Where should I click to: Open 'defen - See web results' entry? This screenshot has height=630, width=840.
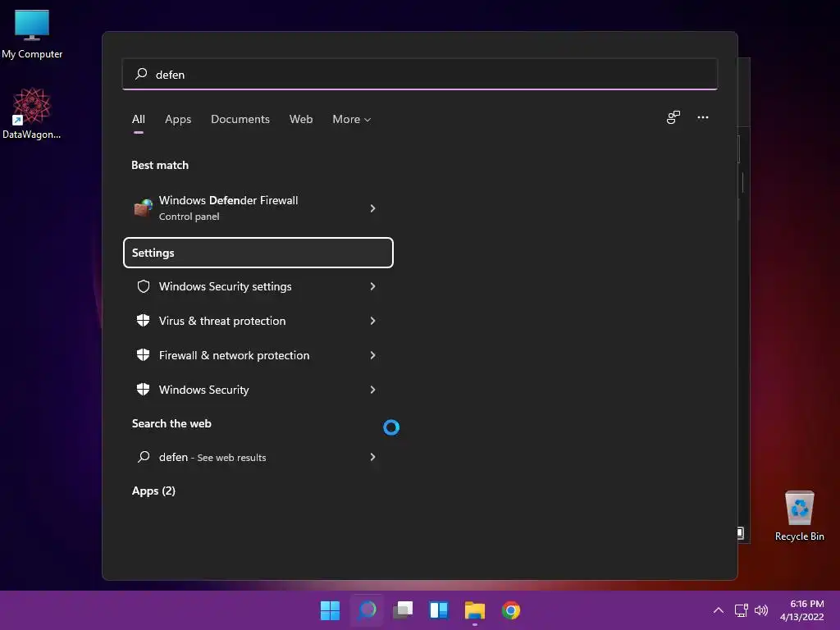coord(258,457)
